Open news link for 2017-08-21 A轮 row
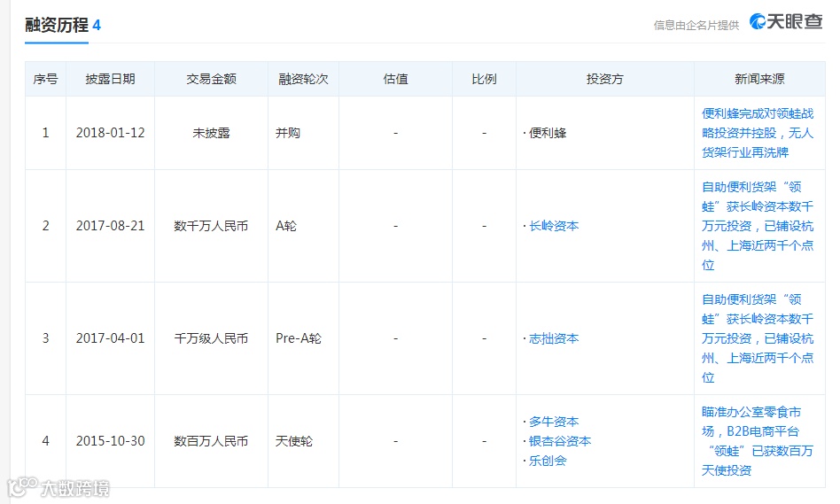The width and height of the screenshot is (840, 504). [758, 226]
